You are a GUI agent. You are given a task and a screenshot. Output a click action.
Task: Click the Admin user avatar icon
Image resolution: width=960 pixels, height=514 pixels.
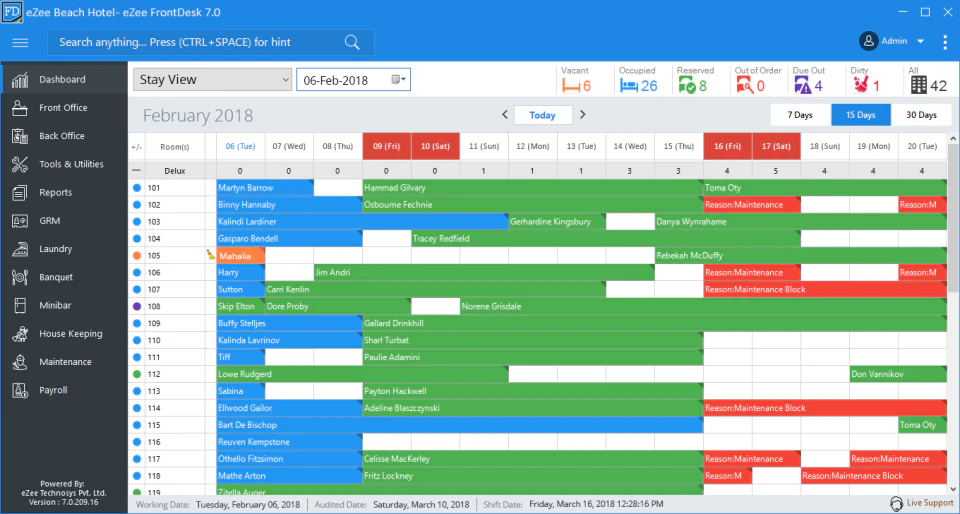tap(868, 42)
